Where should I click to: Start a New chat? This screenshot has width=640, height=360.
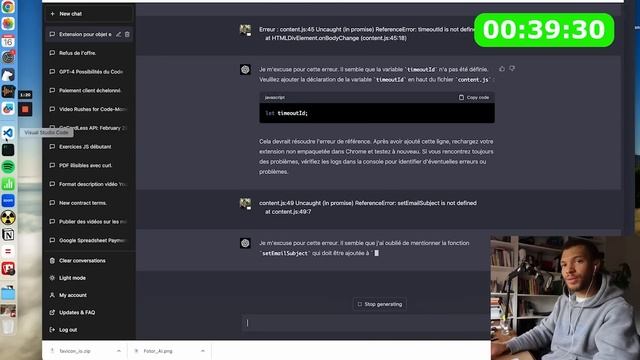(x=89, y=14)
